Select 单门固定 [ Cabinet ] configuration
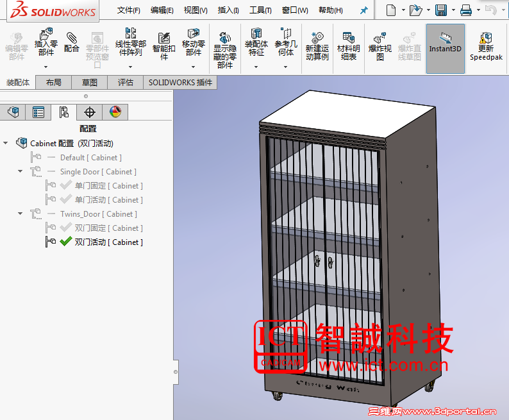 coord(109,186)
